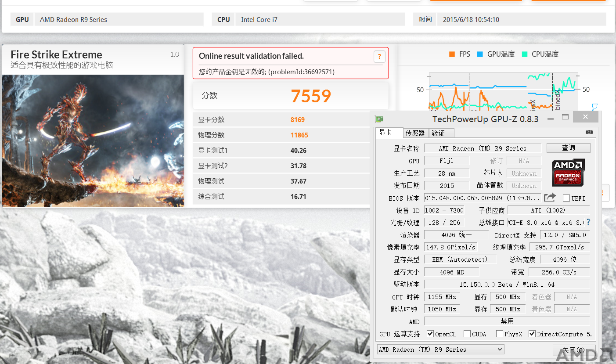
Task: Click the 带宽 256.0 GB/s field
Action: point(559,272)
